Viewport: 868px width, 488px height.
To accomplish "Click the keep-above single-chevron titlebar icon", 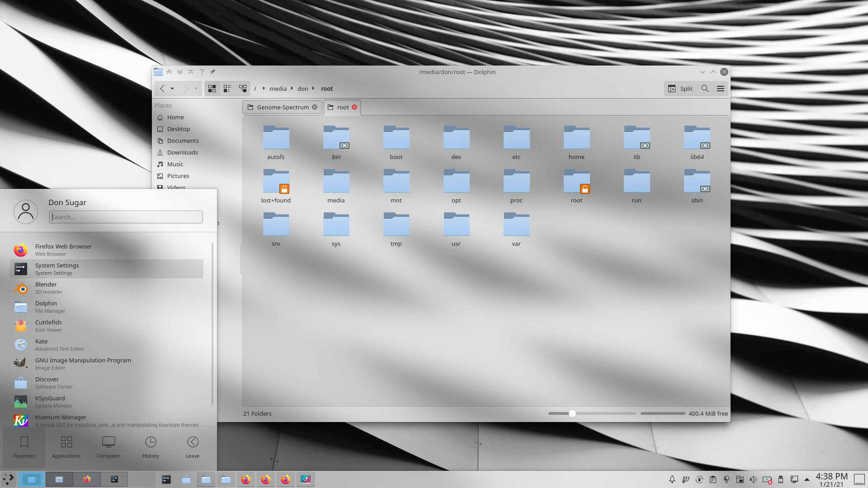I will 191,72.
